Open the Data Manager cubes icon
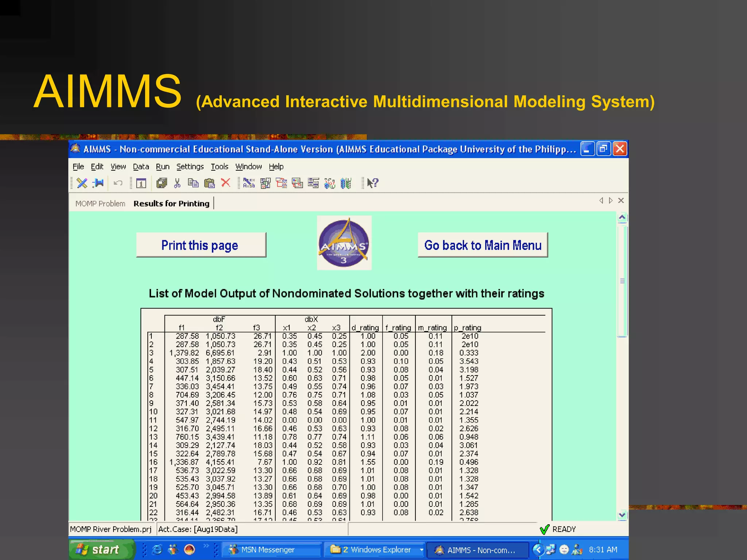Viewport: 747px width, 560px height. pyautogui.click(x=329, y=183)
